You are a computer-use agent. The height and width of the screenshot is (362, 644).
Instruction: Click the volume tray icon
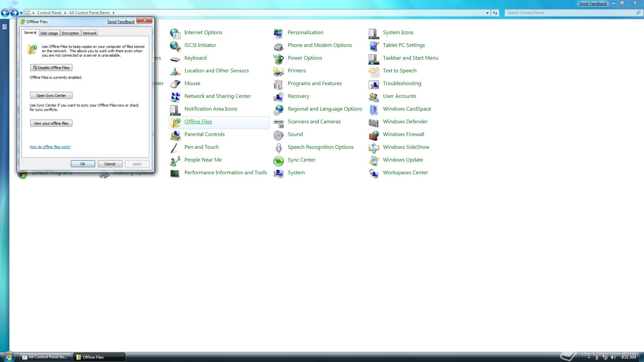pos(613,357)
